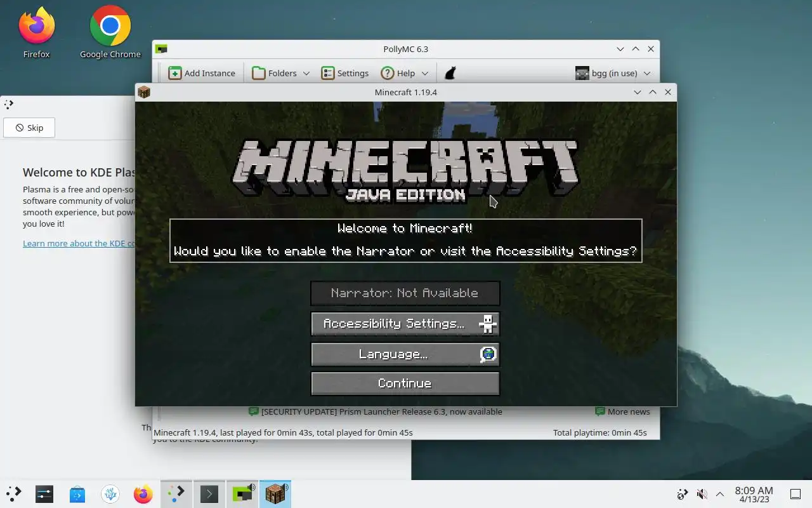
Task: Open the clock showing 8:09 AM
Action: (754, 494)
